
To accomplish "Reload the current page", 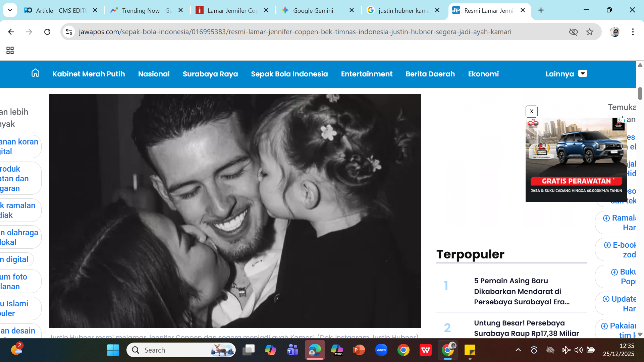I will coord(47,32).
